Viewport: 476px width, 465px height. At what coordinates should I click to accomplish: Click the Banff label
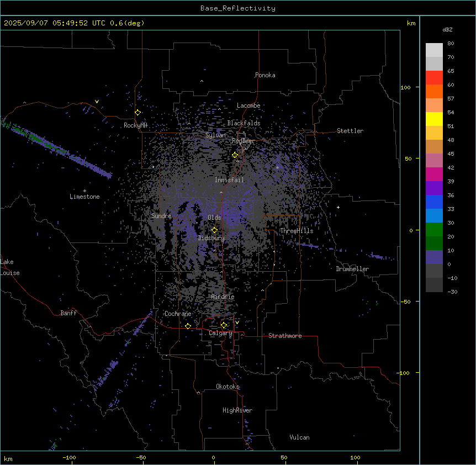68,313
